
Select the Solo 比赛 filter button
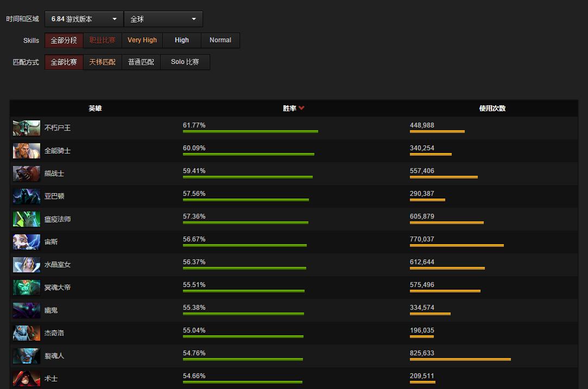pyautogui.click(x=185, y=62)
